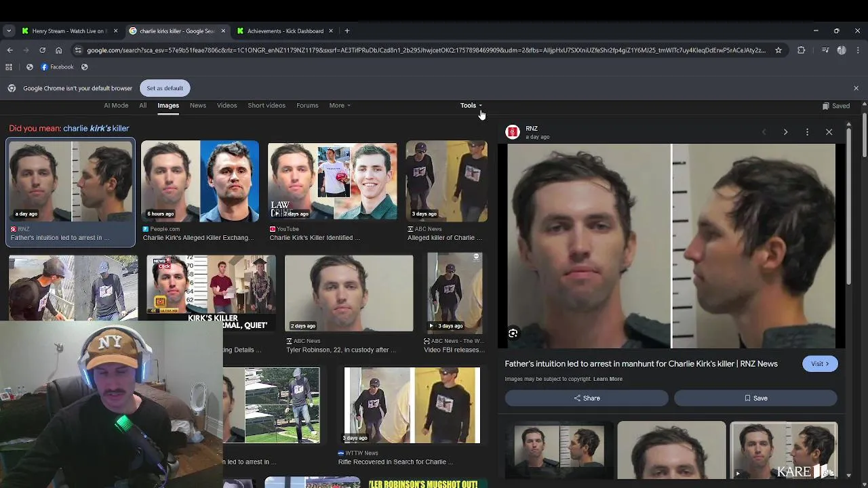Viewport: 868px width, 488px height.
Task: Click the Visit button
Action: tap(820, 364)
